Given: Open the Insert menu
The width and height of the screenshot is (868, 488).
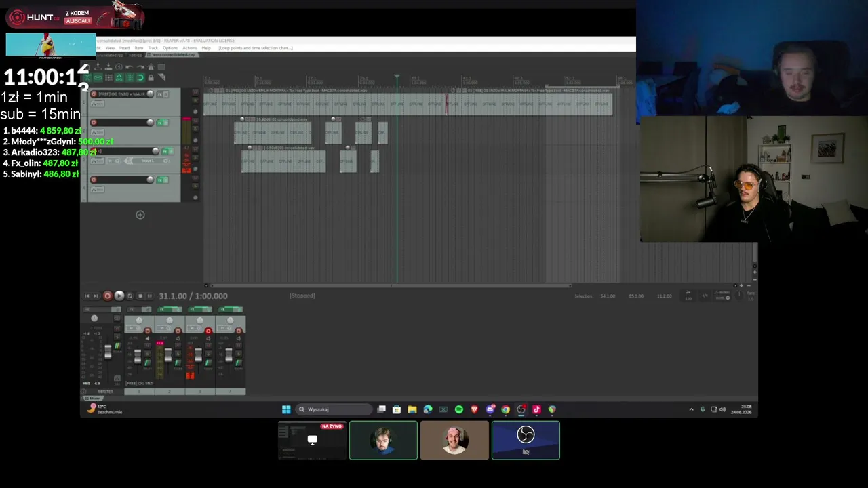Looking at the screenshot, I should pyautogui.click(x=125, y=48).
